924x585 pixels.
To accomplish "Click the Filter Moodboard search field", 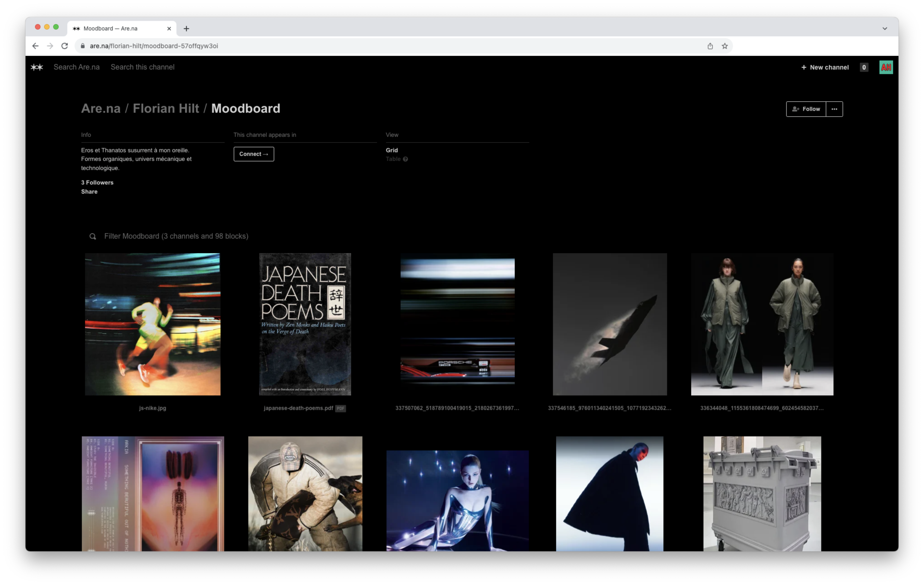I will tap(176, 236).
